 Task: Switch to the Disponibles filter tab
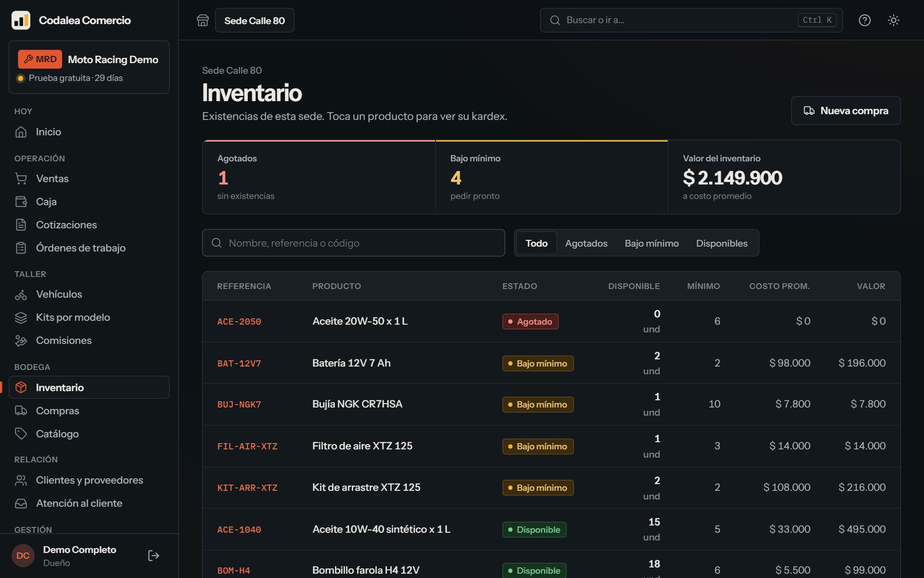coord(721,243)
